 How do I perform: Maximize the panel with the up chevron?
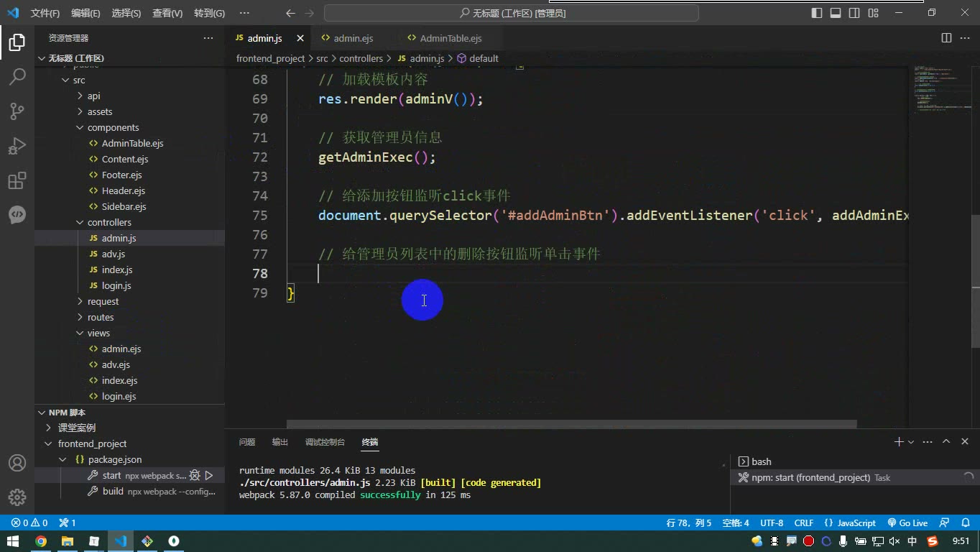point(946,441)
